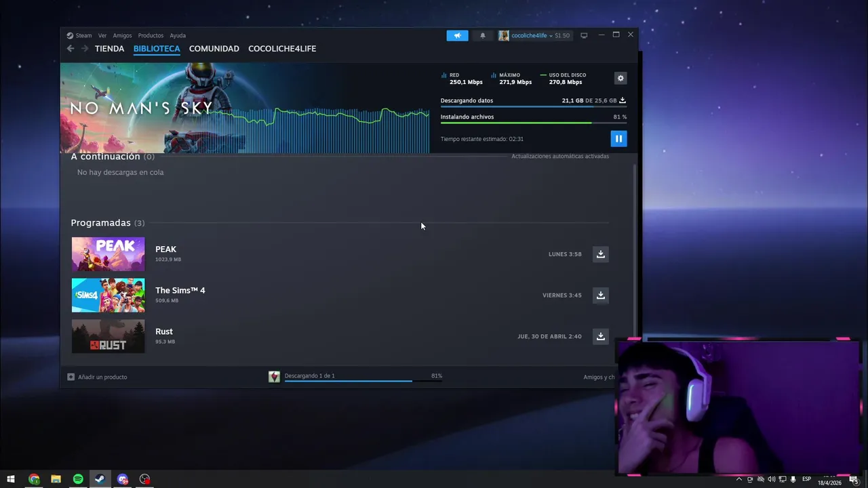Open Spotify from the taskbar

pos(78,479)
